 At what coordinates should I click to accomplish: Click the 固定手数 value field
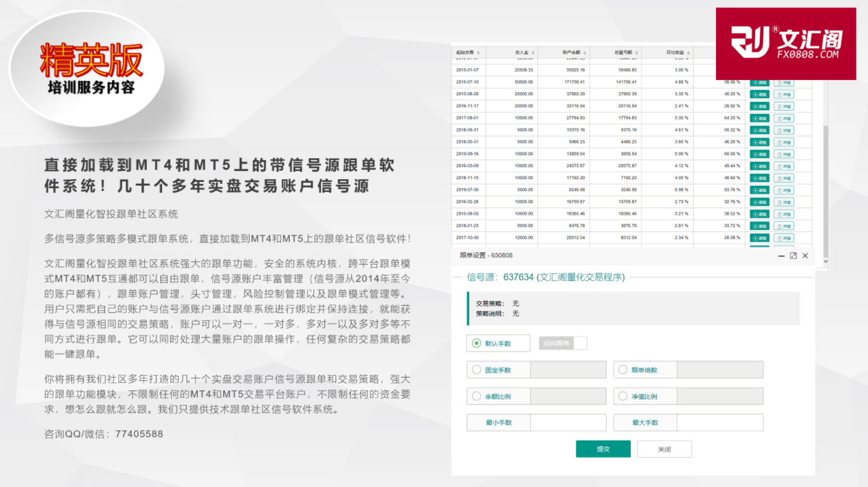(568, 370)
